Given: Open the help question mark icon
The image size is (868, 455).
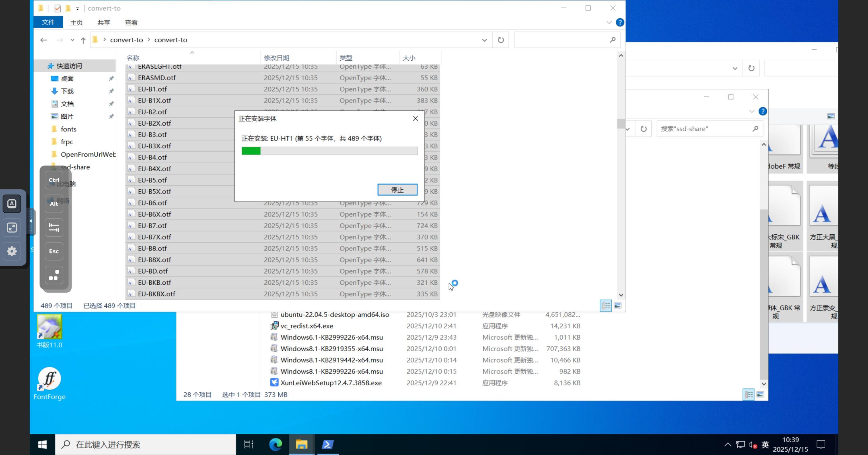Looking at the screenshot, I should click(x=620, y=22).
